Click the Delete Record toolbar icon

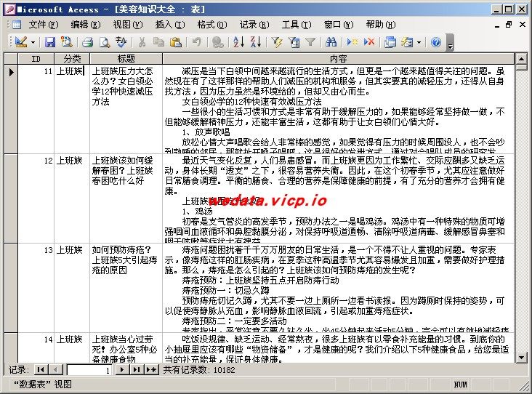(368, 42)
